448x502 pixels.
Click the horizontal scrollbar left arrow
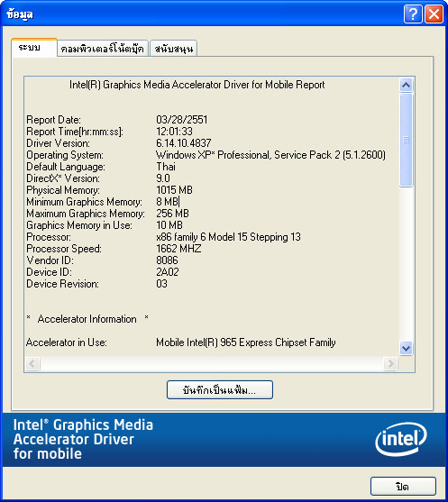(x=32, y=363)
